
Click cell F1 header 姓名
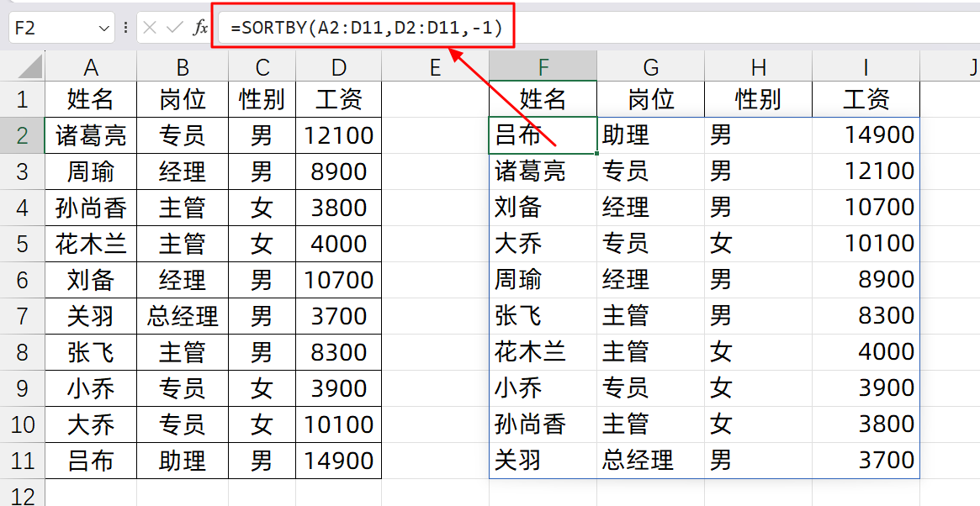(543, 99)
